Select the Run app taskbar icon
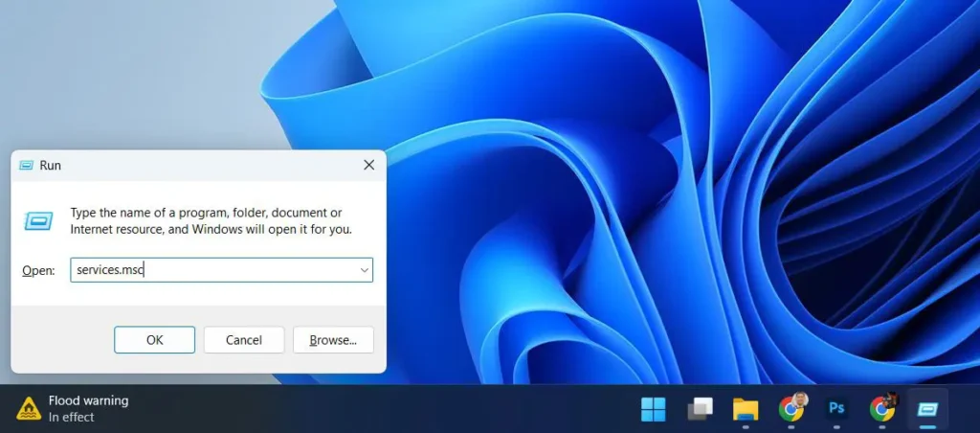980x433 pixels. pos(927,410)
